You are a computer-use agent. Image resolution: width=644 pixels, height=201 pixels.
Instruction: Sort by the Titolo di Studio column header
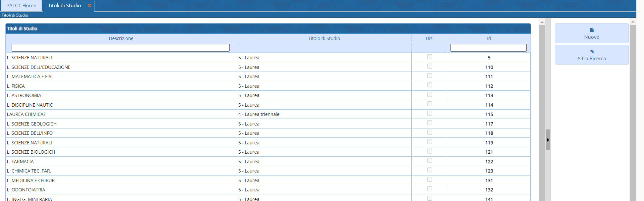click(324, 38)
